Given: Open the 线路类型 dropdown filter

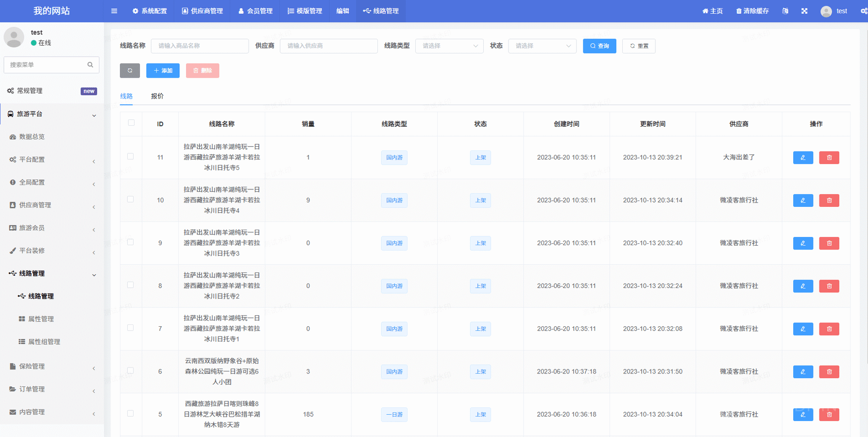Looking at the screenshot, I should pyautogui.click(x=449, y=46).
